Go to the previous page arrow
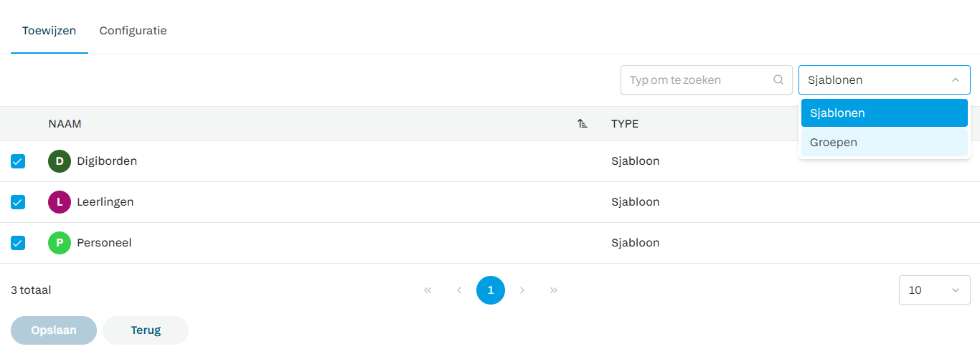980x354 pixels. coord(459,290)
